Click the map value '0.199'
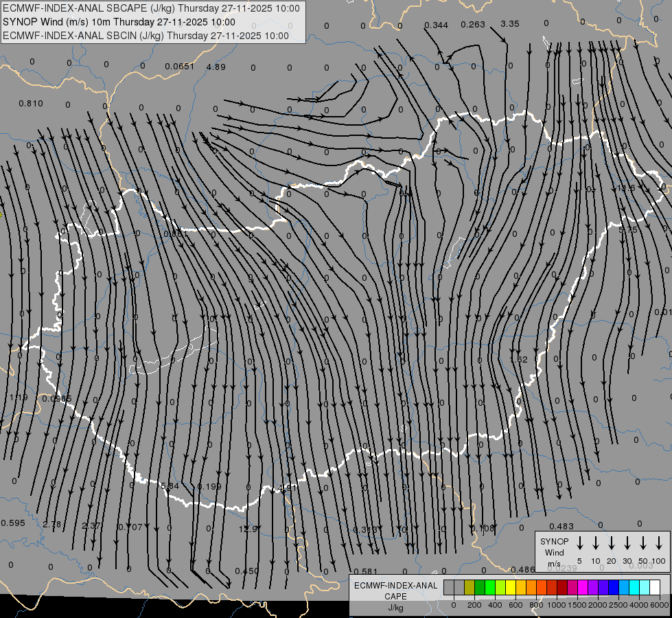The width and height of the screenshot is (672, 618). 209,486
